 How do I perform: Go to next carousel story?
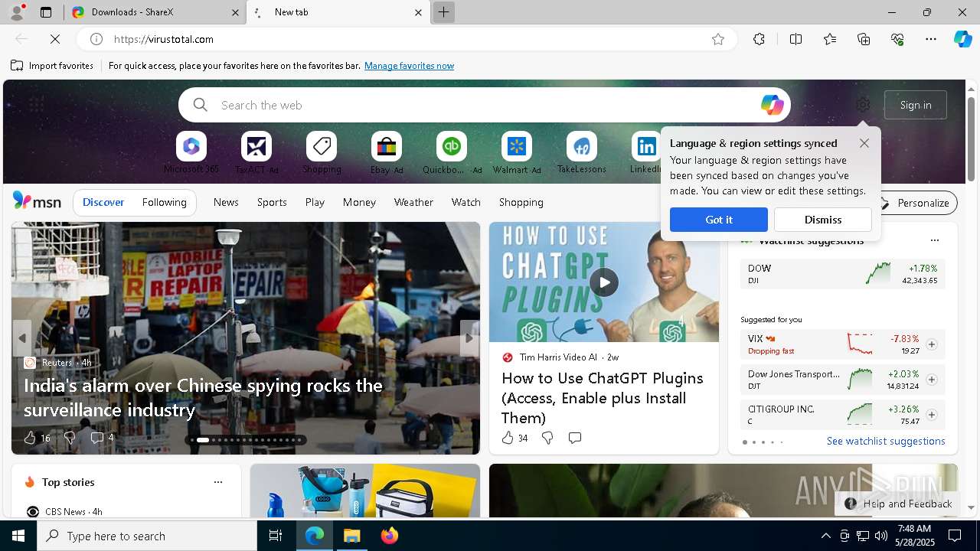point(469,337)
